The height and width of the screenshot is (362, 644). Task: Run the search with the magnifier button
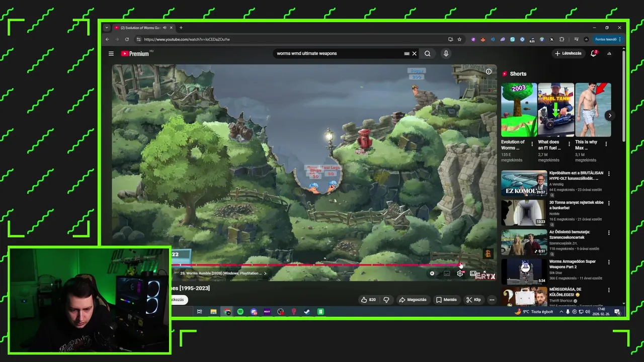[428, 53]
